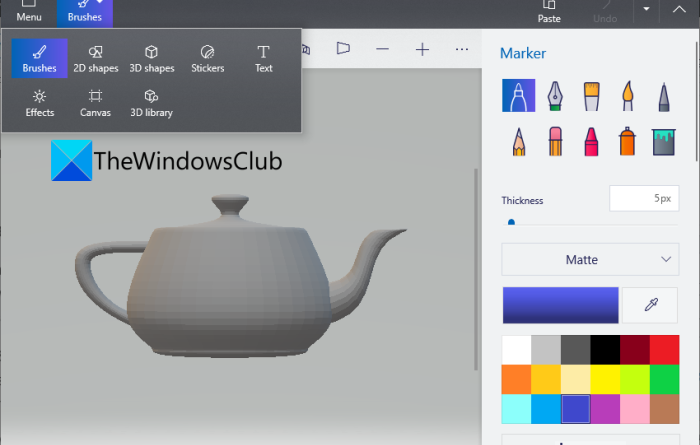This screenshot has height=445, width=700.
Task: Select the Marker brush
Action: click(518, 96)
